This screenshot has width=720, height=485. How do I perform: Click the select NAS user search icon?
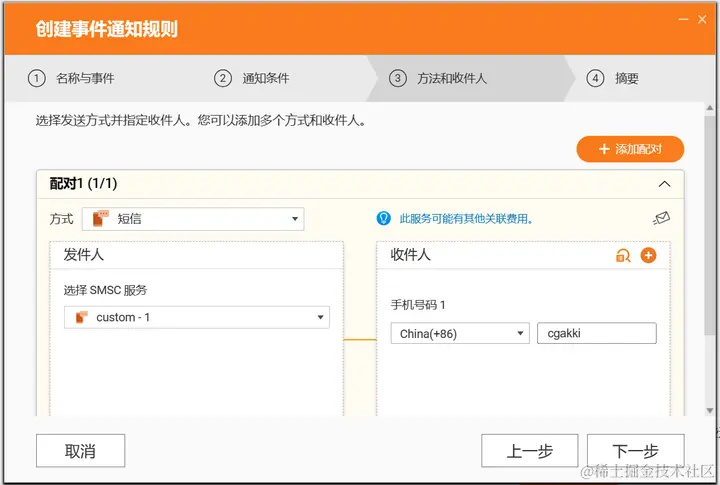[x=623, y=255]
